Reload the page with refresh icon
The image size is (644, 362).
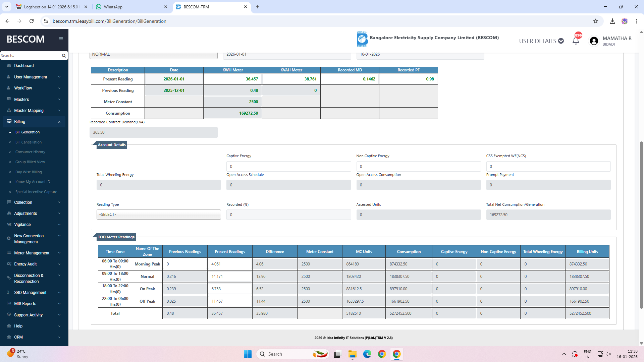[x=32, y=21]
